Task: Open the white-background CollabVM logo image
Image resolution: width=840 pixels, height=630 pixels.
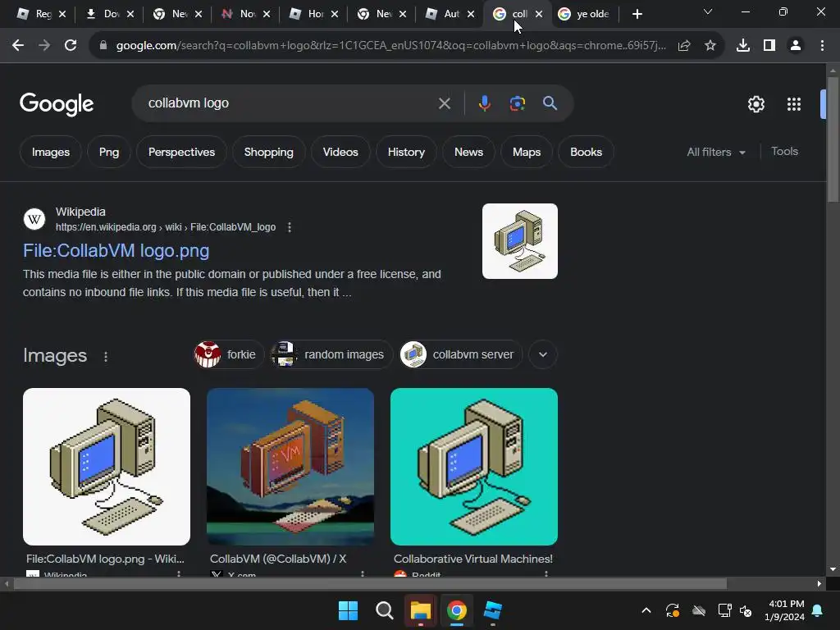Action: pos(107,467)
